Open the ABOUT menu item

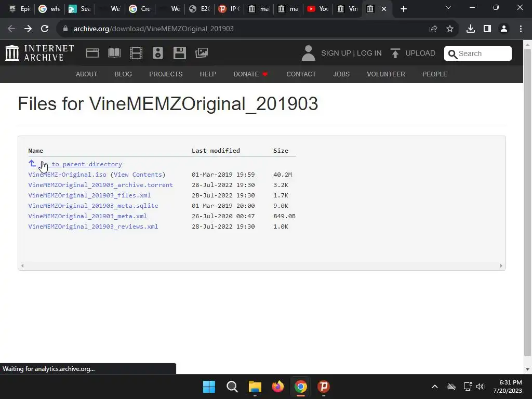tap(87, 74)
